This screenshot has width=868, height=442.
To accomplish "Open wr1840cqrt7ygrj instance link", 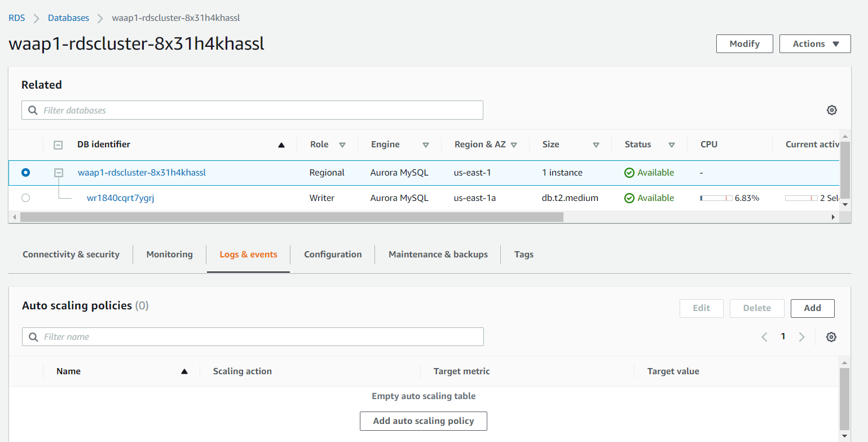I will (x=120, y=198).
